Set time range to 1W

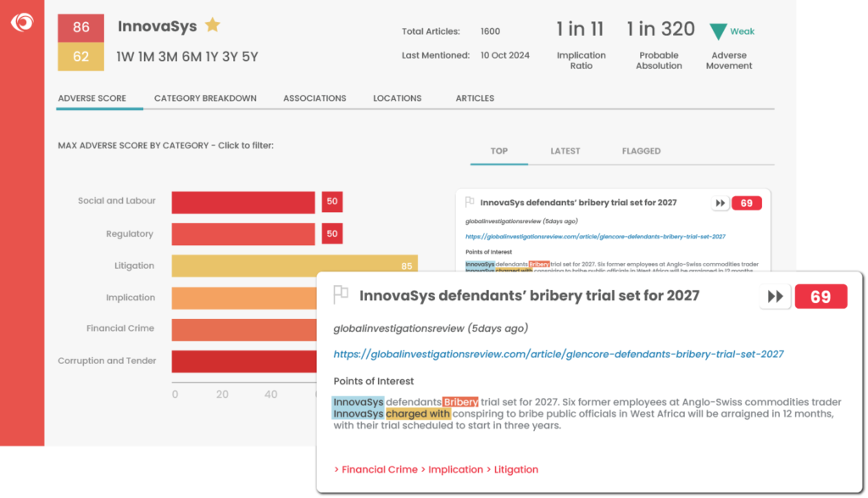125,57
